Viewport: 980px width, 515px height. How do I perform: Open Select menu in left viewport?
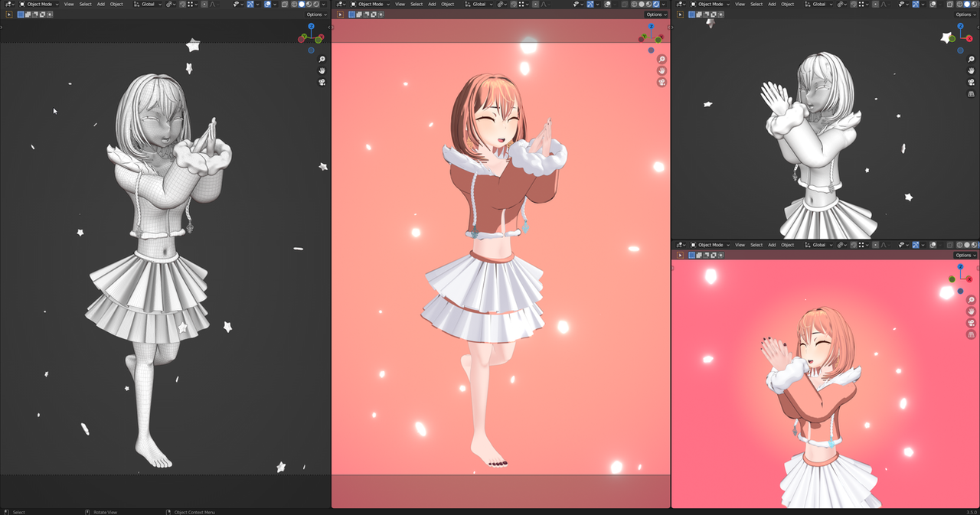click(x=86, y=4)
